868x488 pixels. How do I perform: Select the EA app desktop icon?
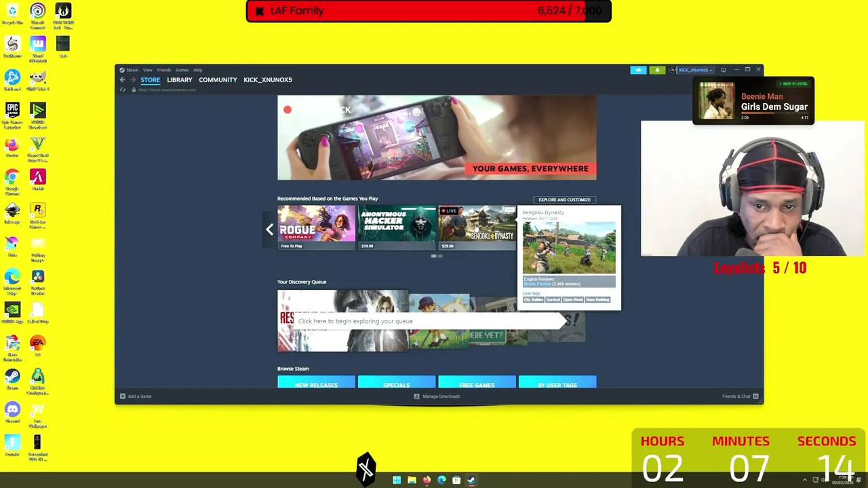[37, 346]
